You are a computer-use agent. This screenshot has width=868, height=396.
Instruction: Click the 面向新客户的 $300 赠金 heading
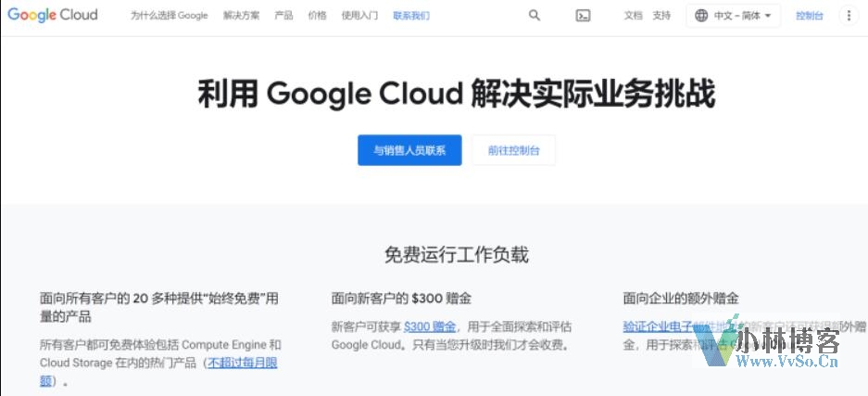tap(401, 299)
